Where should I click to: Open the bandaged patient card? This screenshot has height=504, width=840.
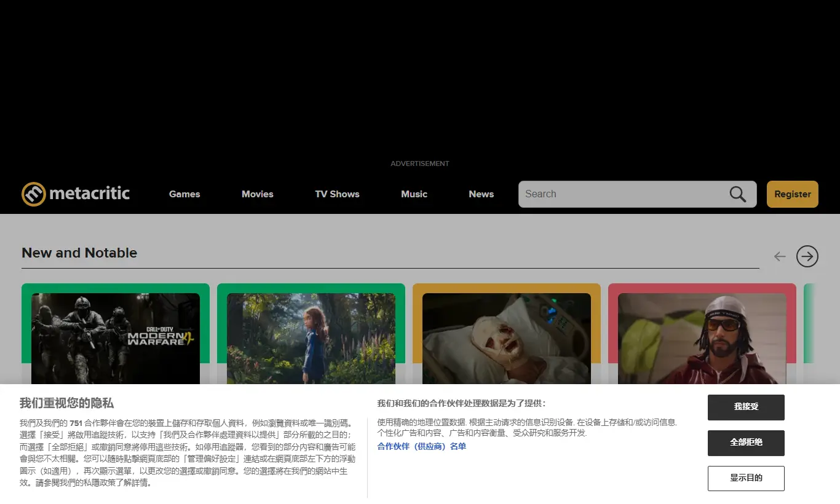pos(507,335)
